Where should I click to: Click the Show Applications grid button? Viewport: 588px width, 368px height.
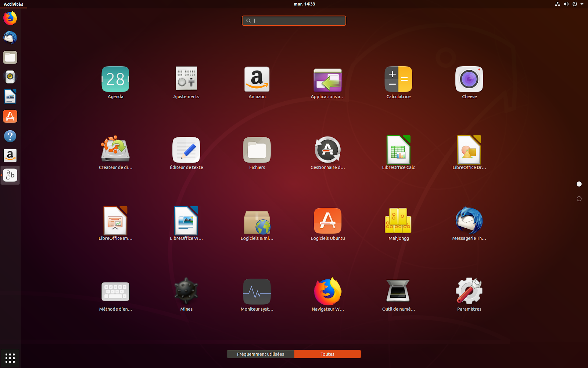click(10, 358)
